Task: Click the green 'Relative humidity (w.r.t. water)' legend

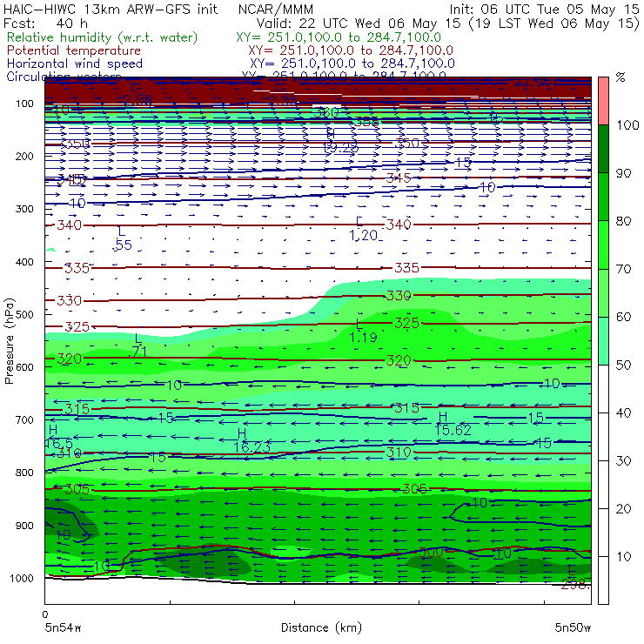Action: (x=103, y=37)
